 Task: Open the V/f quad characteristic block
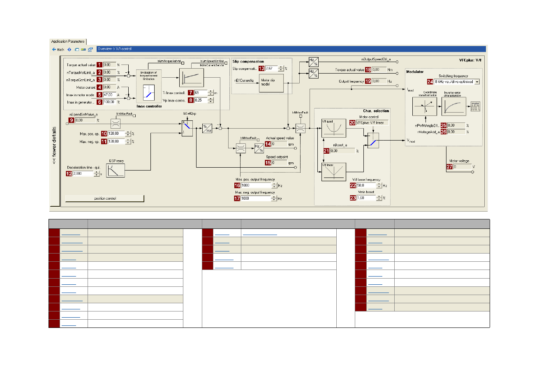tap(333, 128)
